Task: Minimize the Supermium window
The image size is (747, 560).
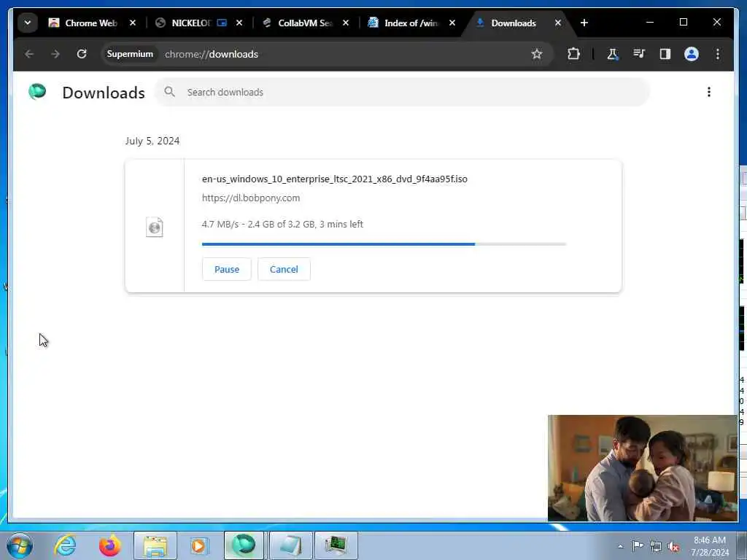Action: (650, 23)
